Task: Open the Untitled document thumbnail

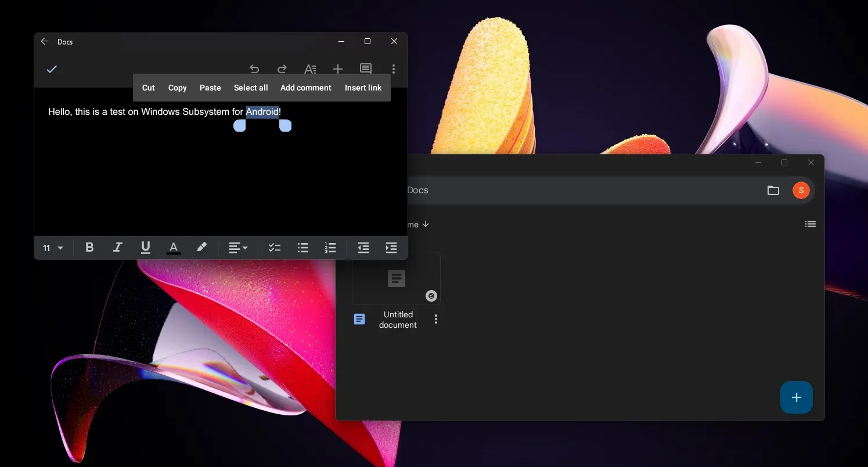Action: point(397,279)
